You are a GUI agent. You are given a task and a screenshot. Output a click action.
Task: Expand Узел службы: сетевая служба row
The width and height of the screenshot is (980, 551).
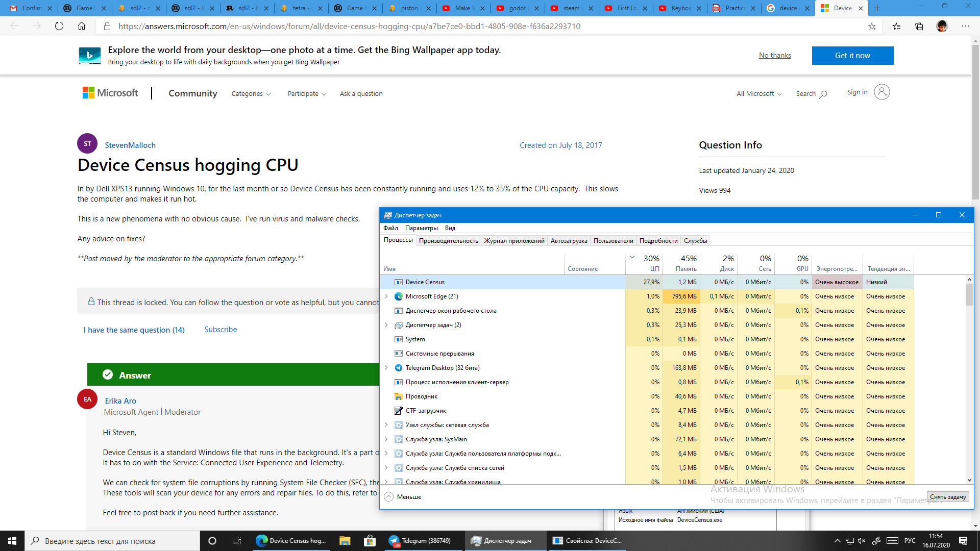[x=386, y=425]
